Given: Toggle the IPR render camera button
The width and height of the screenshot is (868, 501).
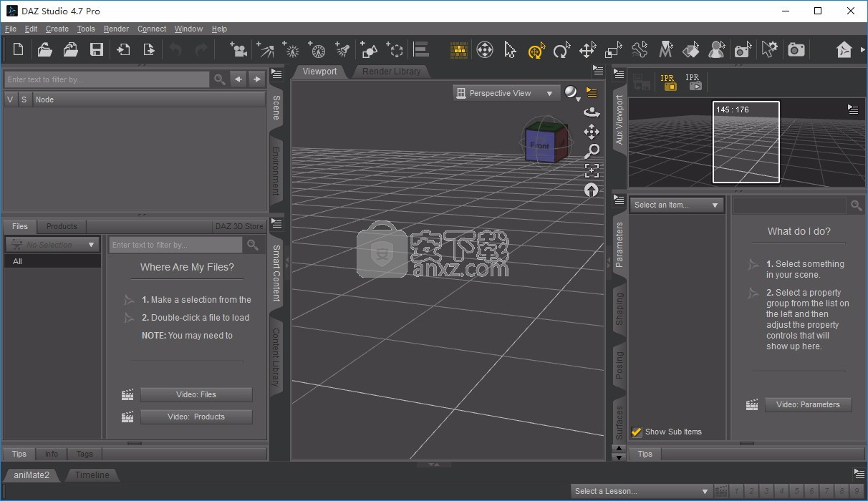Looking at the screenshot, I should click(x=667, y=82).
